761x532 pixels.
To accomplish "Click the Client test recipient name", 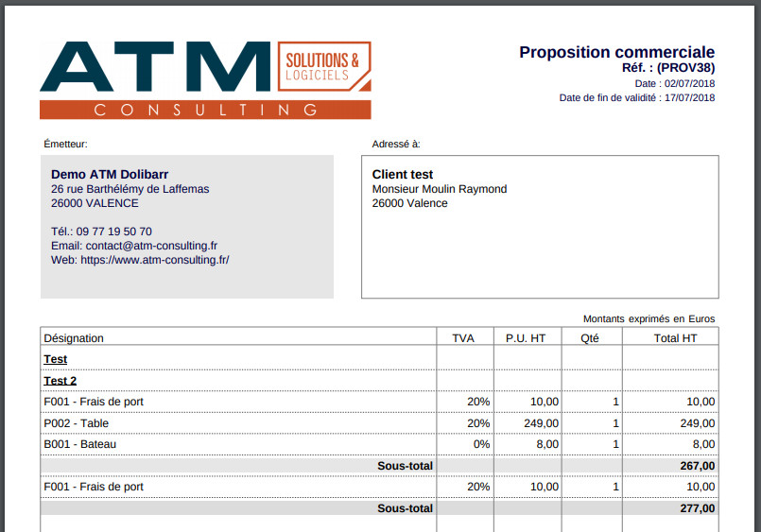I will pos(403,175).
